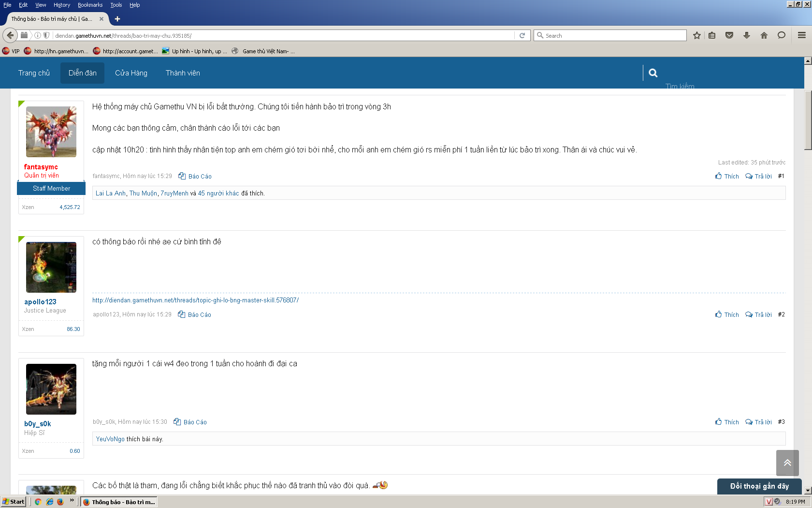Click Báo Cáo under b0y_s0k's post
The height and width of the screenshot is (508, 812).
[x=190, y=422]
